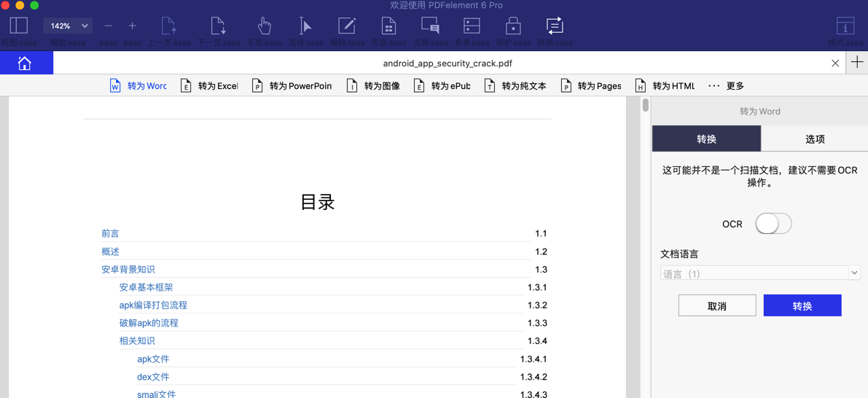Activate the text Select tool
This screenshot has width=868, height=398.
[305, 26]
